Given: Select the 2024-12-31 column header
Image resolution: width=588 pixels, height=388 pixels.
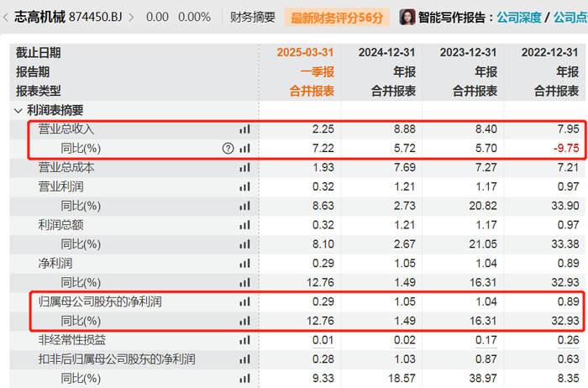Looking at the screenshot, I should click(x=386, y=52).
